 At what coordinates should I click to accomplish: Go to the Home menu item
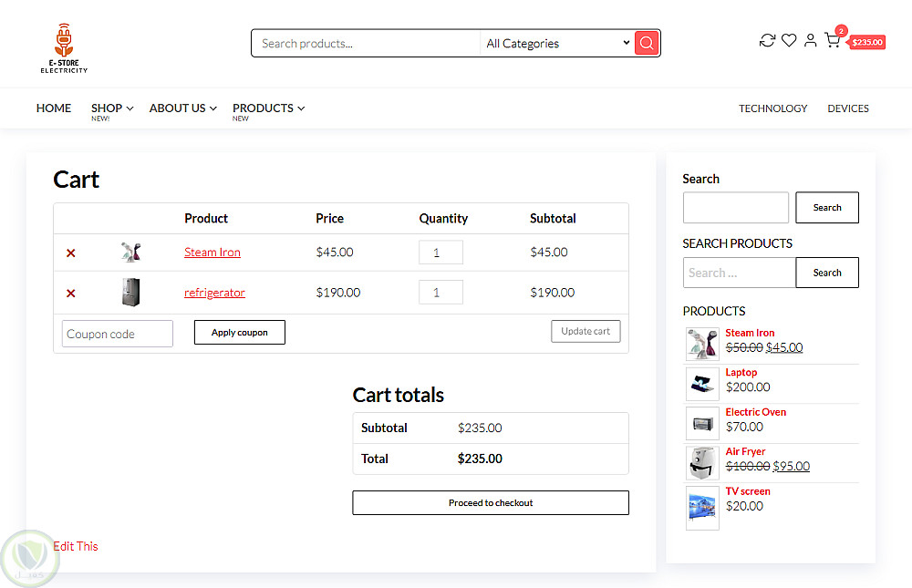pyautogui.click(x=54, y=108)
